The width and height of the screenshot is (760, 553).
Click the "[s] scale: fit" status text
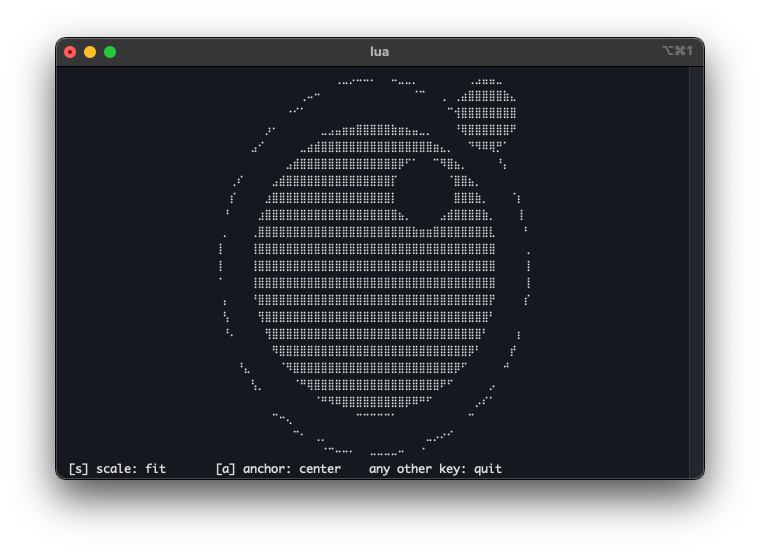tap(117, 469)
